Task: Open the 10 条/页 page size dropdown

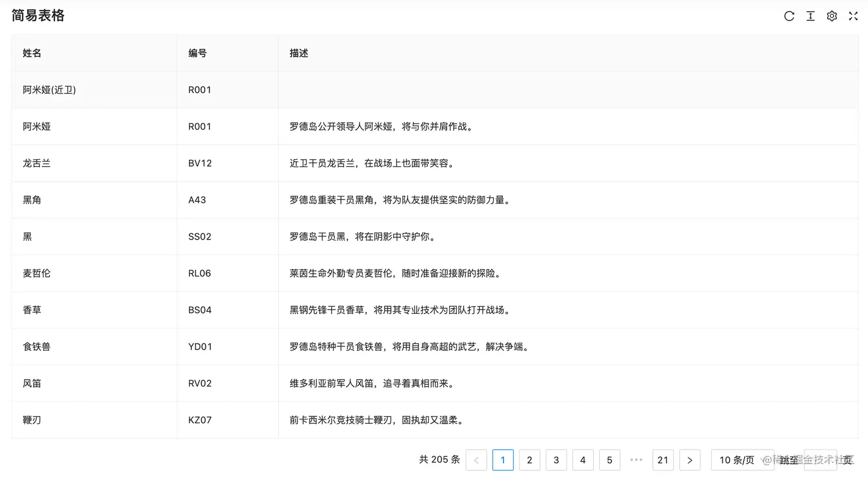Action: click(x=743, y=460)
